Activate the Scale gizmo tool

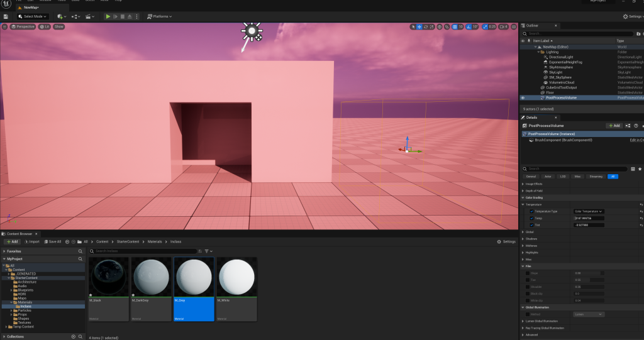[x=431, y=26]
